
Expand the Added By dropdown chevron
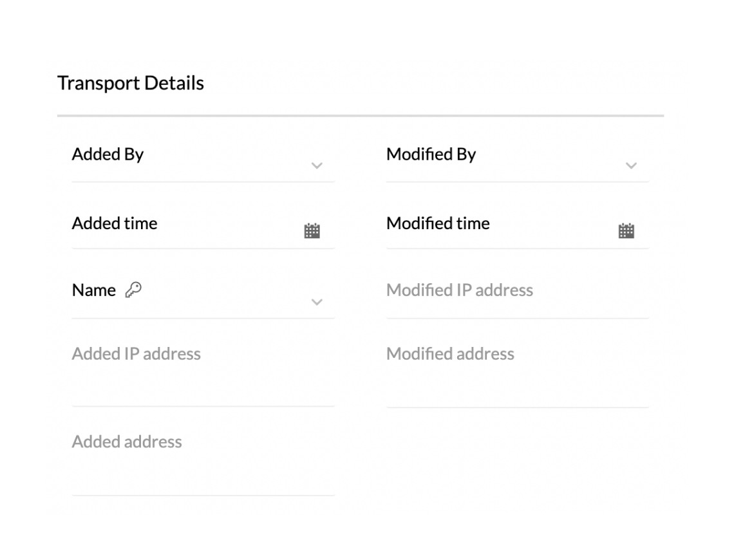pos(317,165)
